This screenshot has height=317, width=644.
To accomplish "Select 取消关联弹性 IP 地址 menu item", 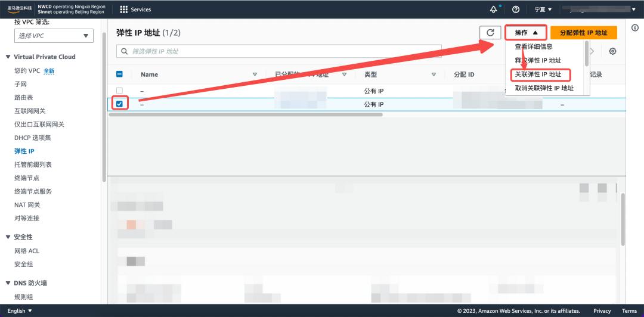I will tap(544, 88).
